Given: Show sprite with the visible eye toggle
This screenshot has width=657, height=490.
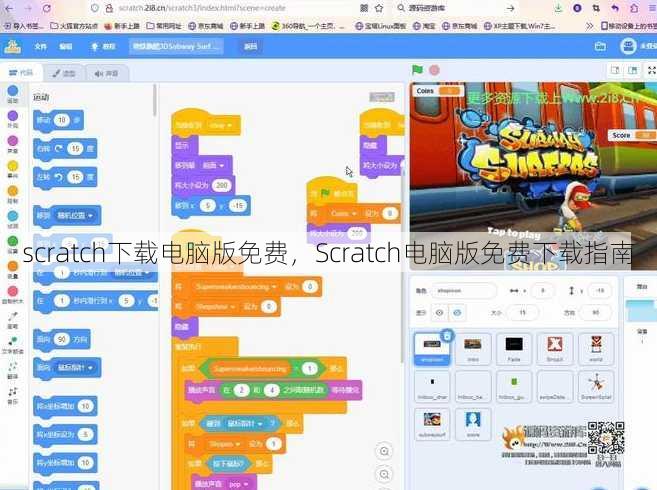Looking at the screenshot, I should [440, 313].
